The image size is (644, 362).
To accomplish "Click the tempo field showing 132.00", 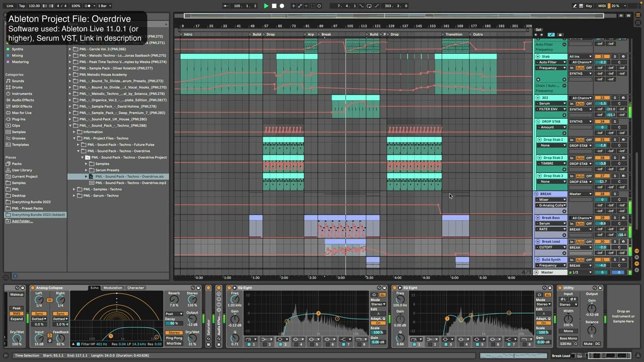I will [x=34, y=6].
